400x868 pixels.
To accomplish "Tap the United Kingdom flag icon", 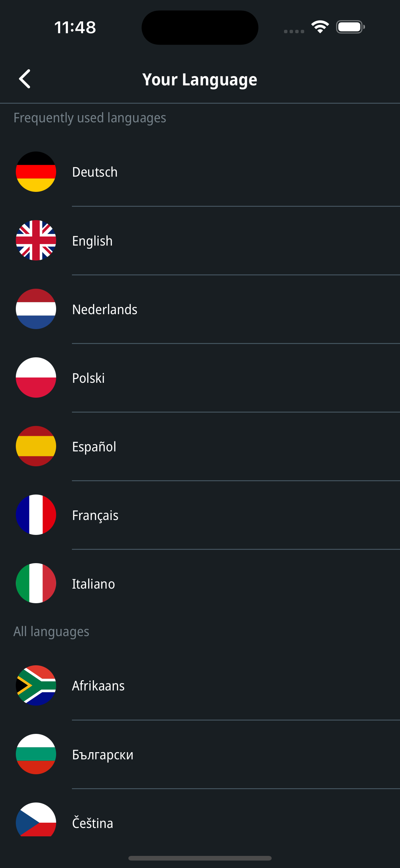I will [x=36, y=240].
